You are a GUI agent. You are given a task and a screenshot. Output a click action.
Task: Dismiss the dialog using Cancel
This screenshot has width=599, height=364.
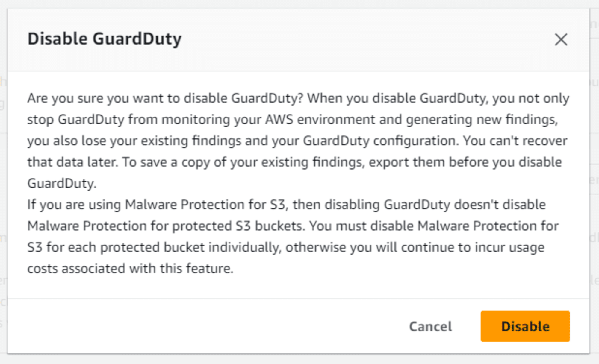[x=430, y=326]
